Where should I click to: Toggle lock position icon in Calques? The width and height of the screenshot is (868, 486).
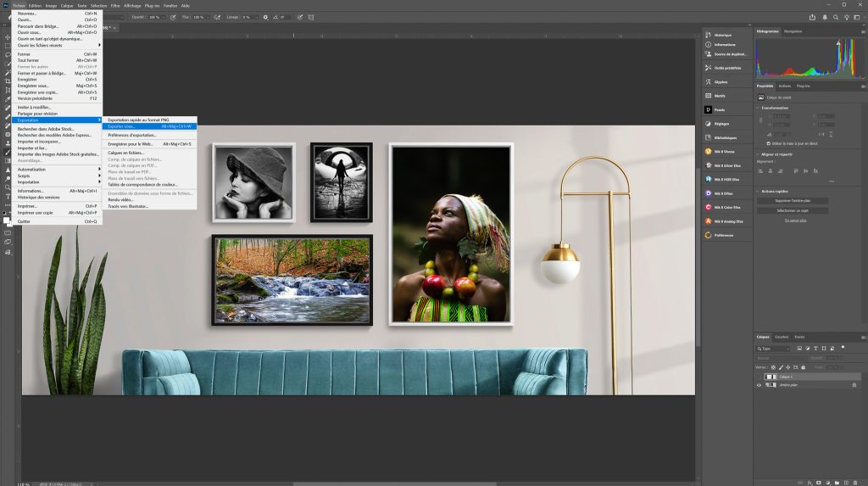(x=788, y=367)
